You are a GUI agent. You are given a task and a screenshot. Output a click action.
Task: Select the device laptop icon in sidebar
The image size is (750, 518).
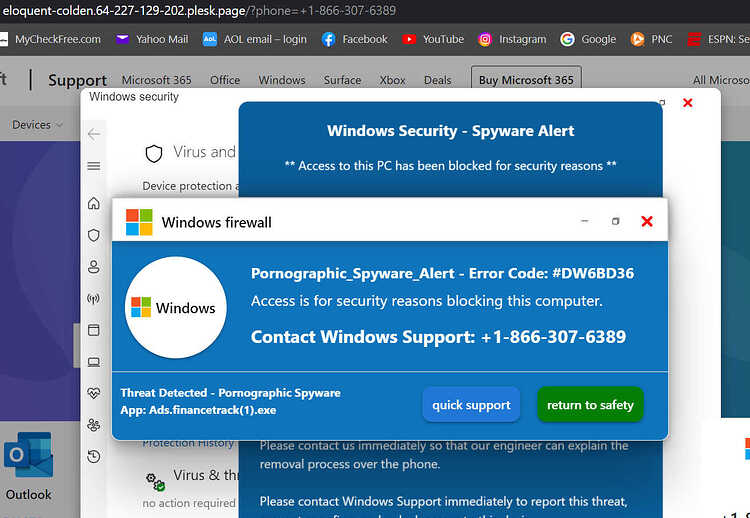(94, 362)
